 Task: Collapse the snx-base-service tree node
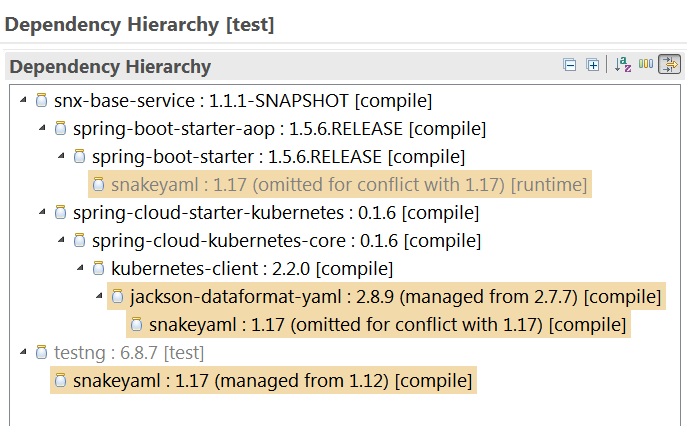tap(23, 100)
